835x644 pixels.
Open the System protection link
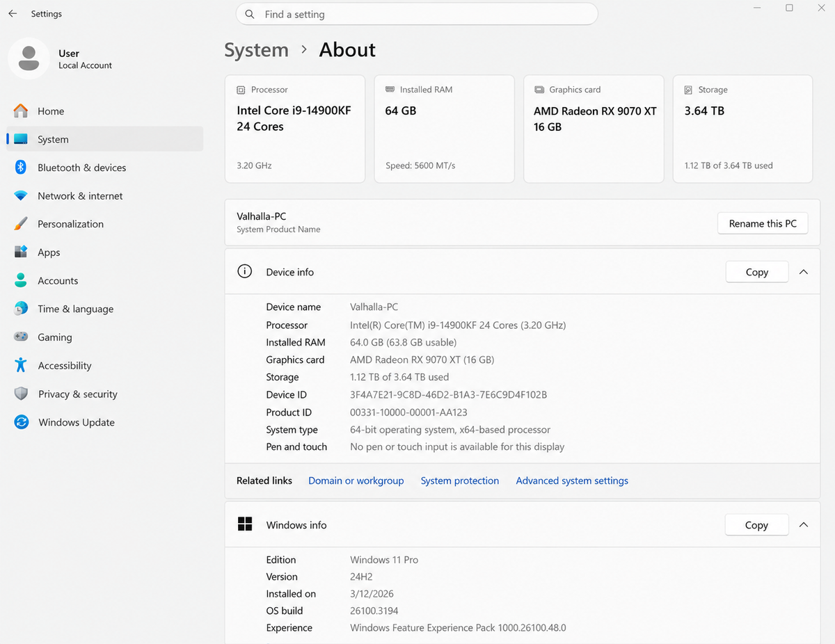(460, 481)
